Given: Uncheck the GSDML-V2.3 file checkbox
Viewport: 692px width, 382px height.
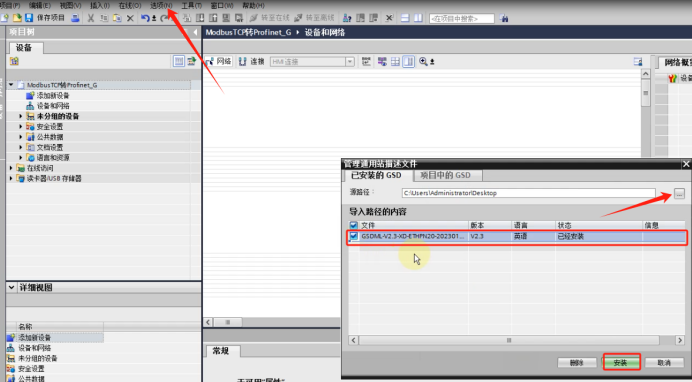Looking at the screenshot, I should (x=354, y=236).
